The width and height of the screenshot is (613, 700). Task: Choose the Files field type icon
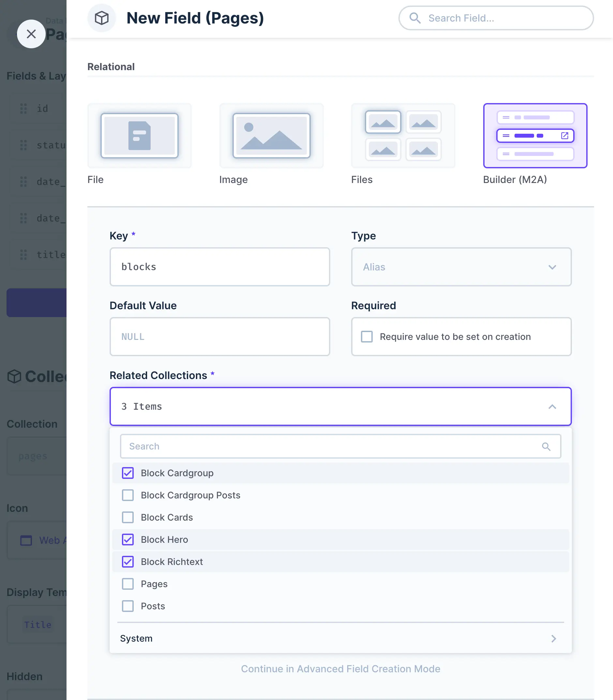tap(403, 136)
